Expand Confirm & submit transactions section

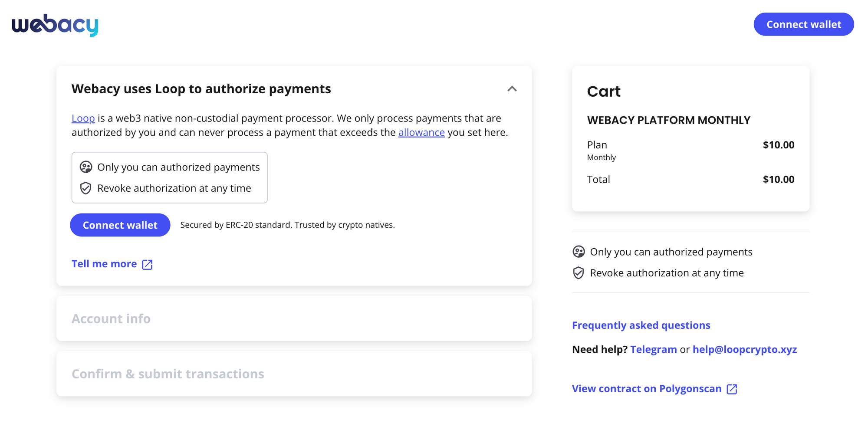click(x=294, y=374)
